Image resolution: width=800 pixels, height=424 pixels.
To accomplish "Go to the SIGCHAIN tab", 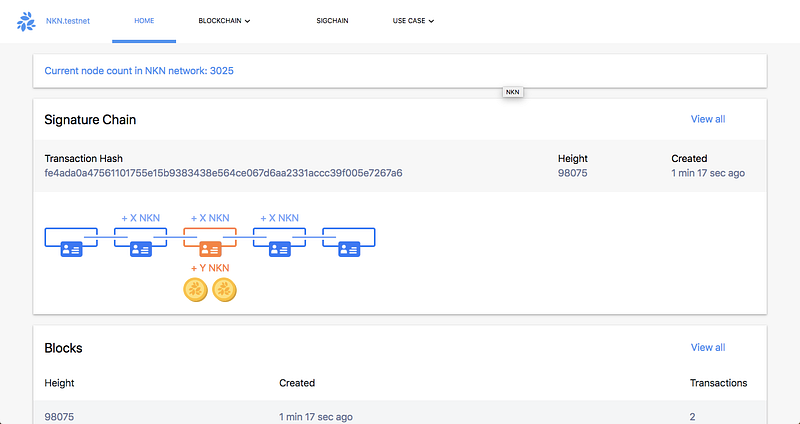I will pyautogui.click(x=332, y=21).
